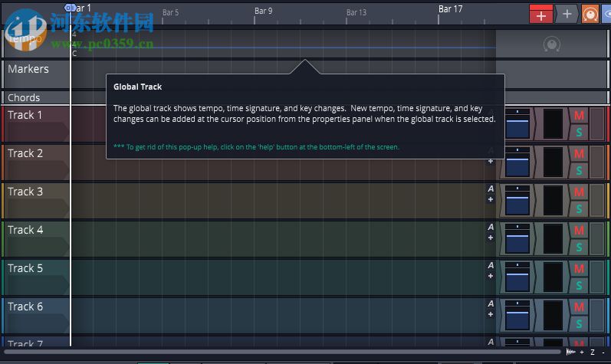Select Track 4 volume and pan plugin
This screenshot has height=364, width=611.
(x=517, y=238)
